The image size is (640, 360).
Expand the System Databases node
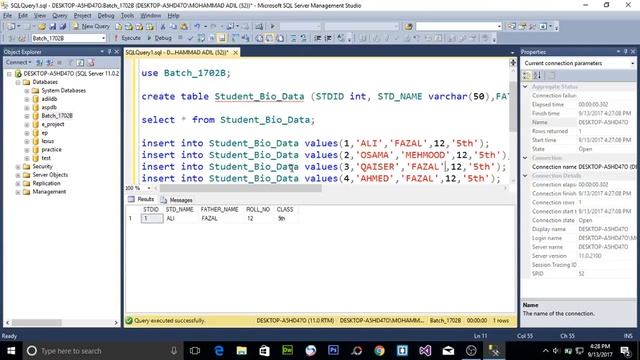(x=27, y=91)
